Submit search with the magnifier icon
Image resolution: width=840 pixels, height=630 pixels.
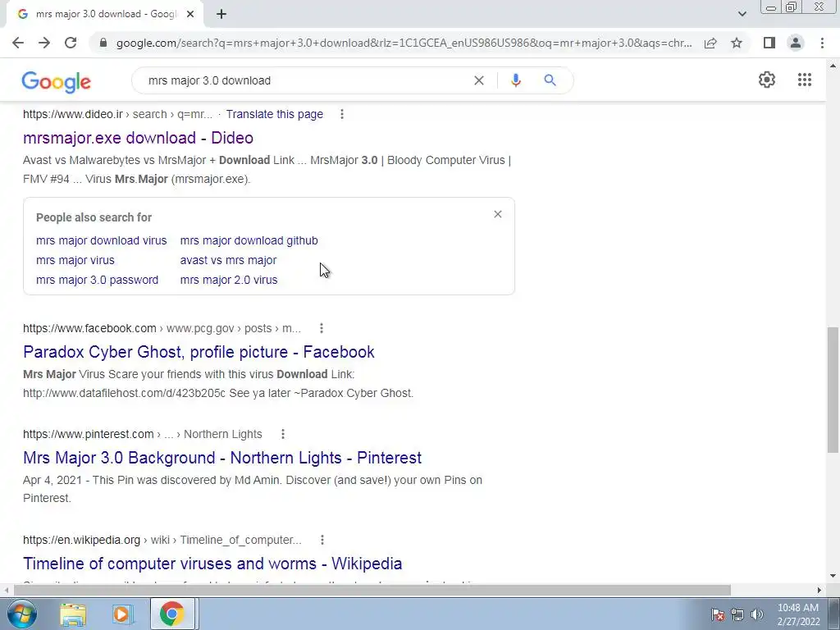coord(550,80)
